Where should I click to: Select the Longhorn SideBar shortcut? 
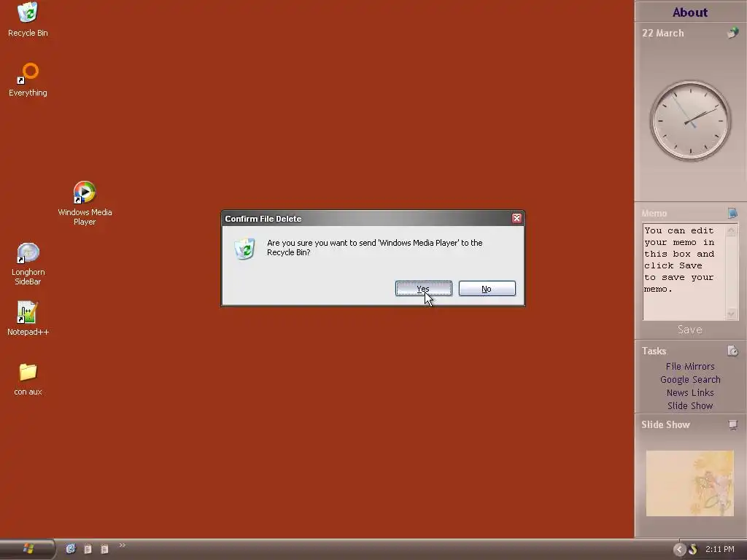point(28,264)
